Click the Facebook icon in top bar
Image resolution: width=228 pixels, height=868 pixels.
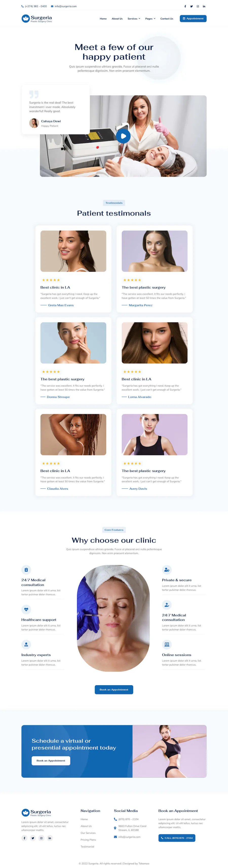pyautogui.click(x=185, y=6)
